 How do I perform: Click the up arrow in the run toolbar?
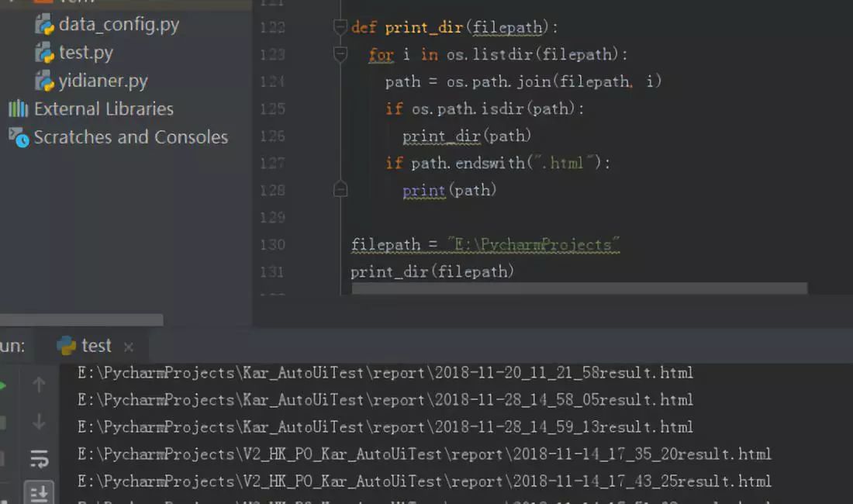pos(39,385)
